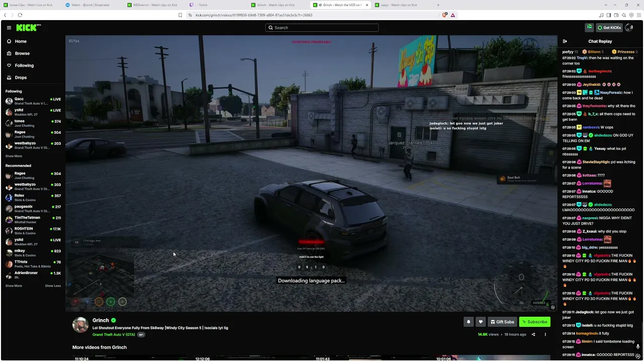Open tonee's channel in Following list

click(32, 123)
